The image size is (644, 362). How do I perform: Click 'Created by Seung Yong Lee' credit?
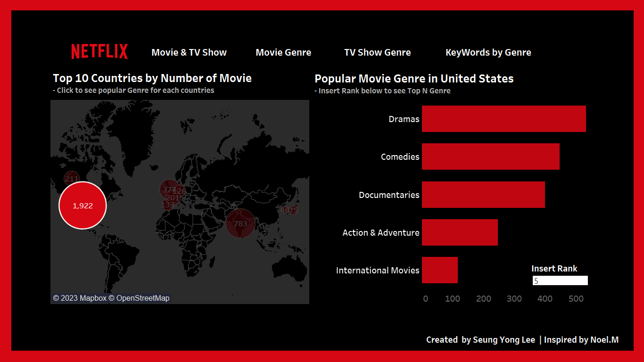481,340
